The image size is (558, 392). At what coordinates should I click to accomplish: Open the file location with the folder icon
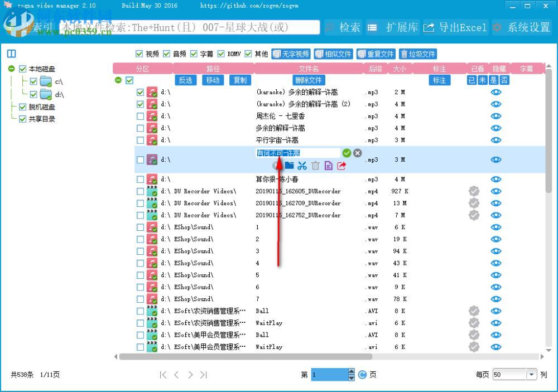point(289,166)
